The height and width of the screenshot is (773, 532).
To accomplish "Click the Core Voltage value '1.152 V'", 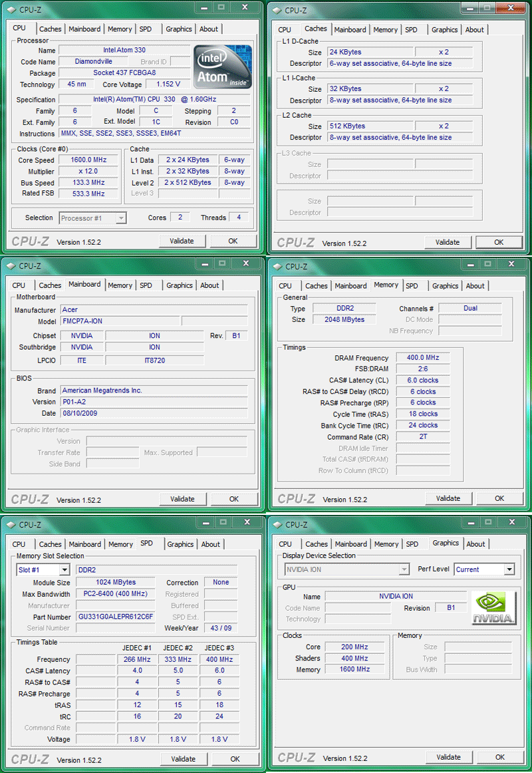I will [168, 84].
